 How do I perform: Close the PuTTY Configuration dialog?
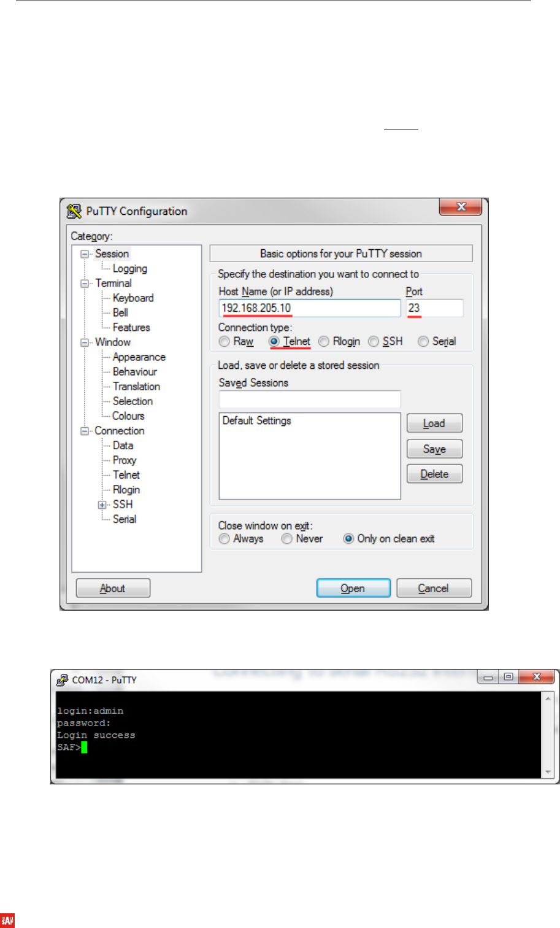(x=461, y=207)
